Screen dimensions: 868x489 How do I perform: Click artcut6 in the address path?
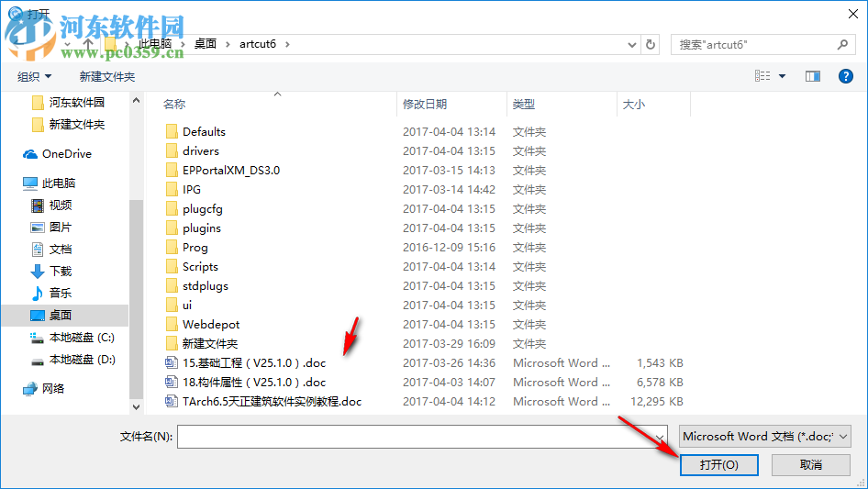(258, 44)
